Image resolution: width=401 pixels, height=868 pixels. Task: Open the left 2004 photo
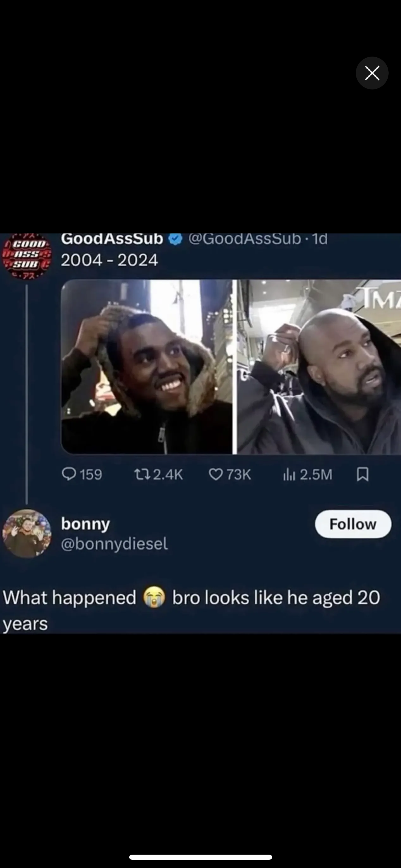147,367
